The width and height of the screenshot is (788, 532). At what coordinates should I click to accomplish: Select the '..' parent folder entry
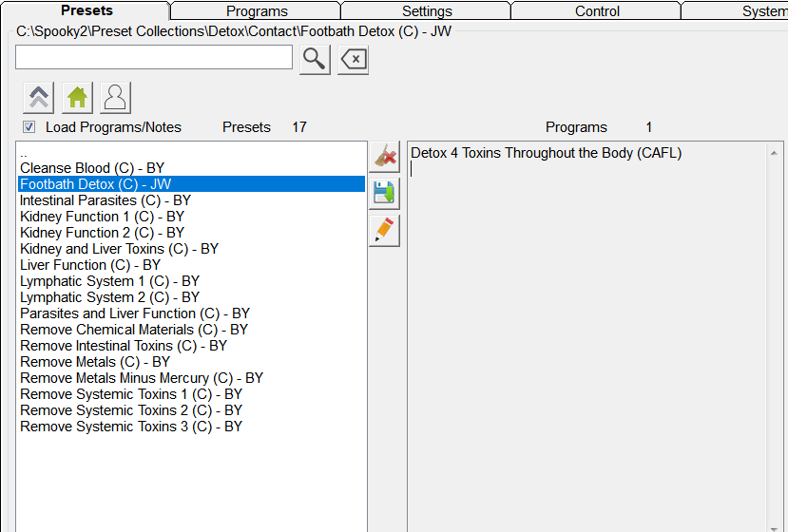[25, 153]
